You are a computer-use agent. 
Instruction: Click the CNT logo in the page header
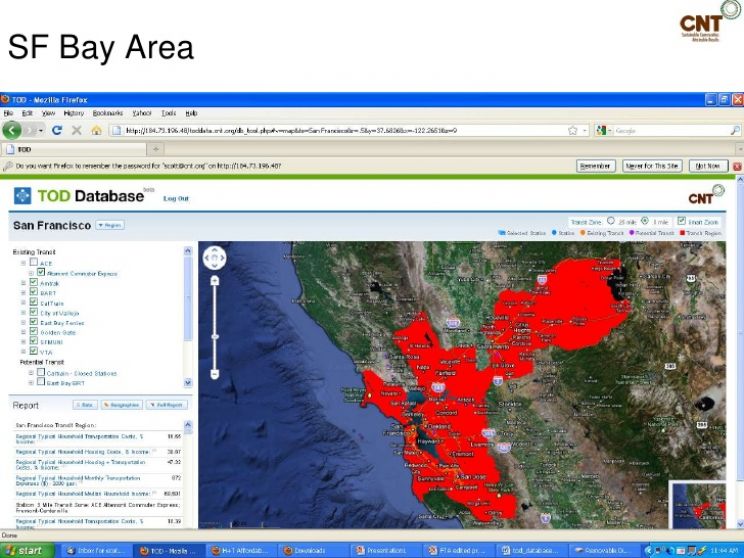coord(707,195)
